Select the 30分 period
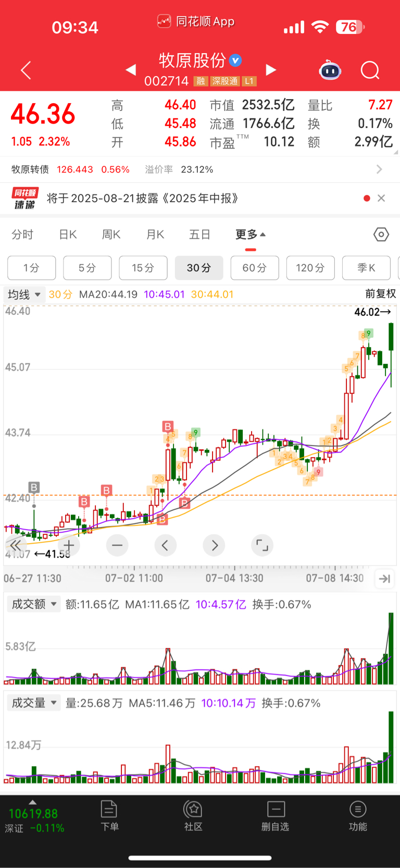Image resolution: width=400 pixels, height=868 pixels. pos(198,268)
